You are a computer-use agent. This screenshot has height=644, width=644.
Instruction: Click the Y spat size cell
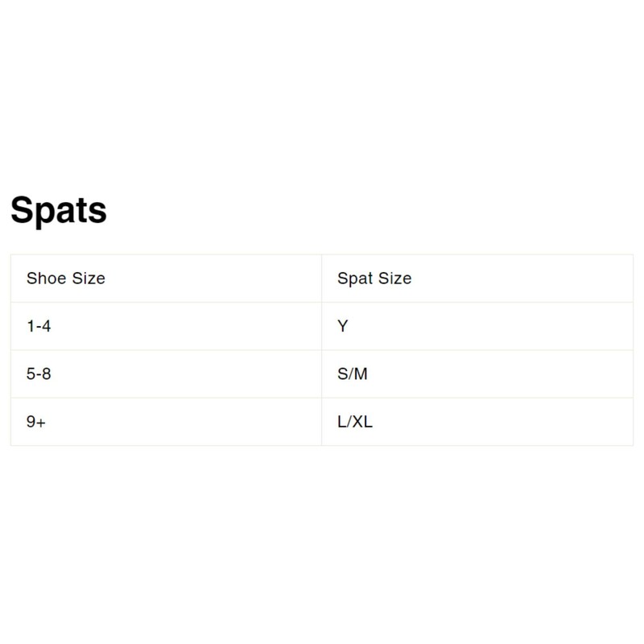[477, 326]
